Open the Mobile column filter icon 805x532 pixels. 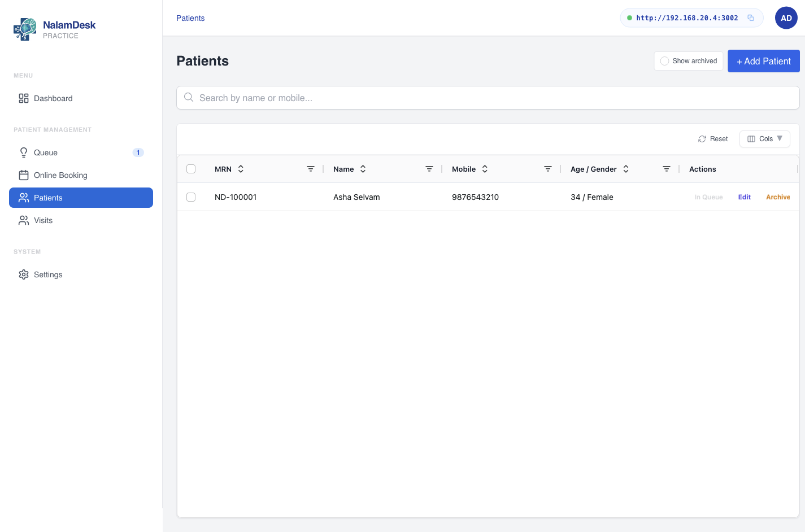tap(548, 169)
